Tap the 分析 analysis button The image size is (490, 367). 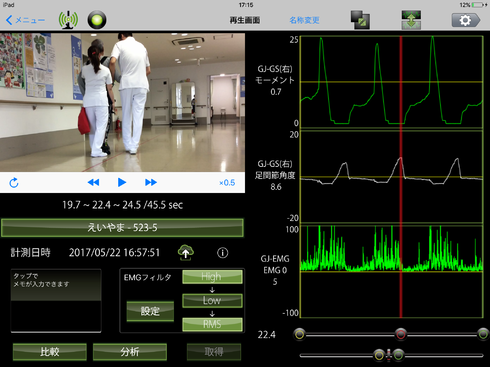tap(130, 352)
